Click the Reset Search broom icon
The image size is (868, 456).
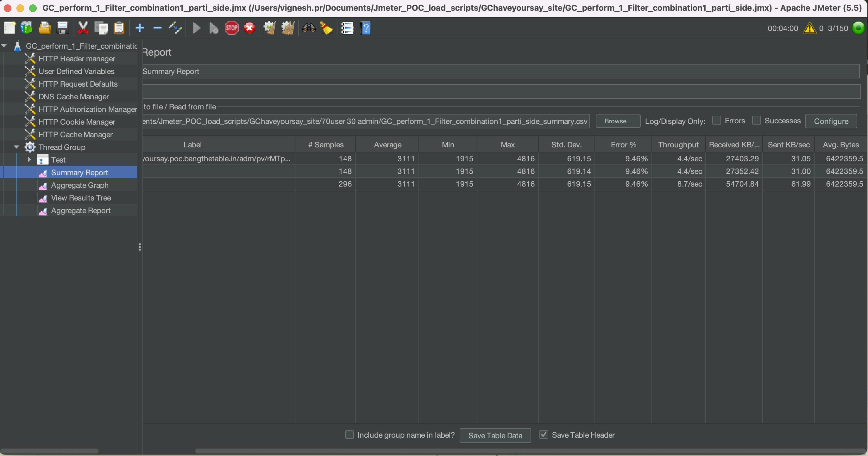(326, 28)
